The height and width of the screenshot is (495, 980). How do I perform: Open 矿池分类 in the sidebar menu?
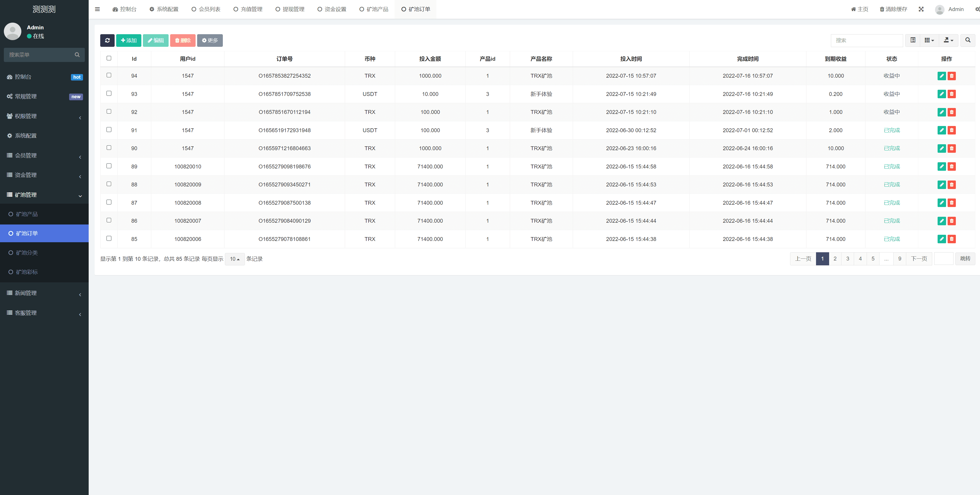pyautogui.click(x=27, y=253)
